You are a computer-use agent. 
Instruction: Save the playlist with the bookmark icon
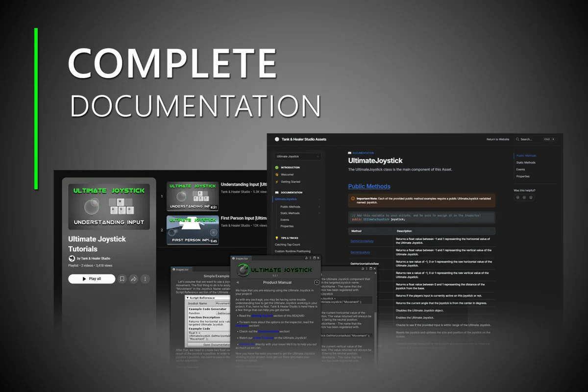(122, 279)
